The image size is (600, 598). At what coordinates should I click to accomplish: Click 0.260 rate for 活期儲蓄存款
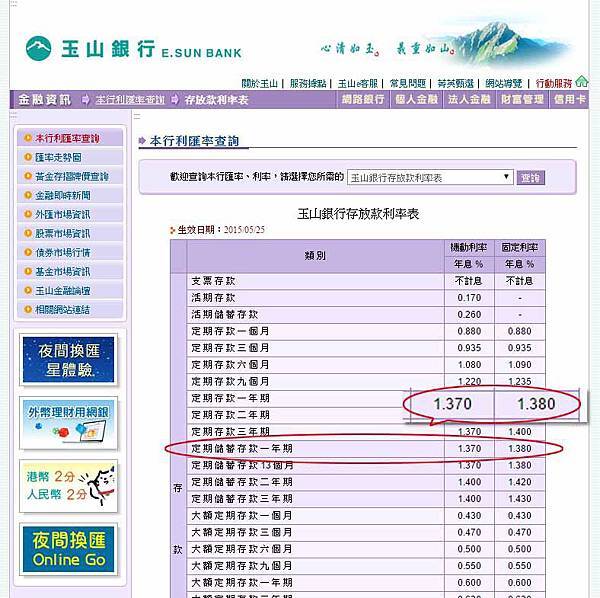469,314
